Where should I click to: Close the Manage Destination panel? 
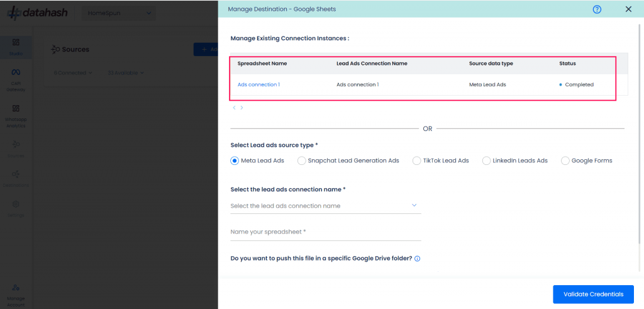tap(628, 9)
